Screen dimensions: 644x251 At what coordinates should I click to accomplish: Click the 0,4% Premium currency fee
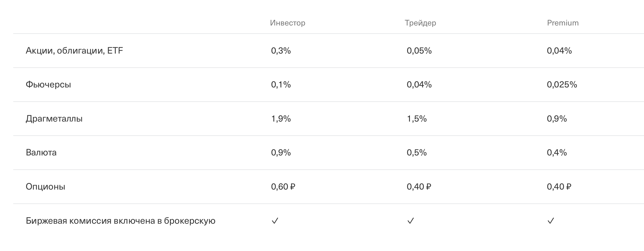click(x=557, y=153)
